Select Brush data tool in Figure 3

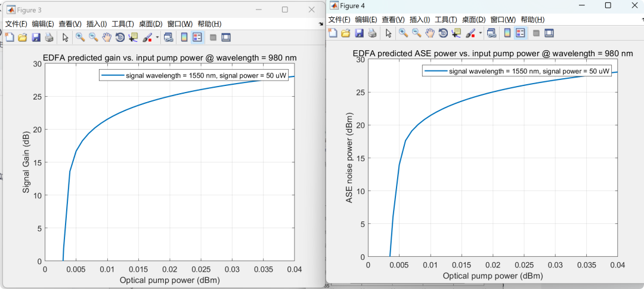(147, 38)
